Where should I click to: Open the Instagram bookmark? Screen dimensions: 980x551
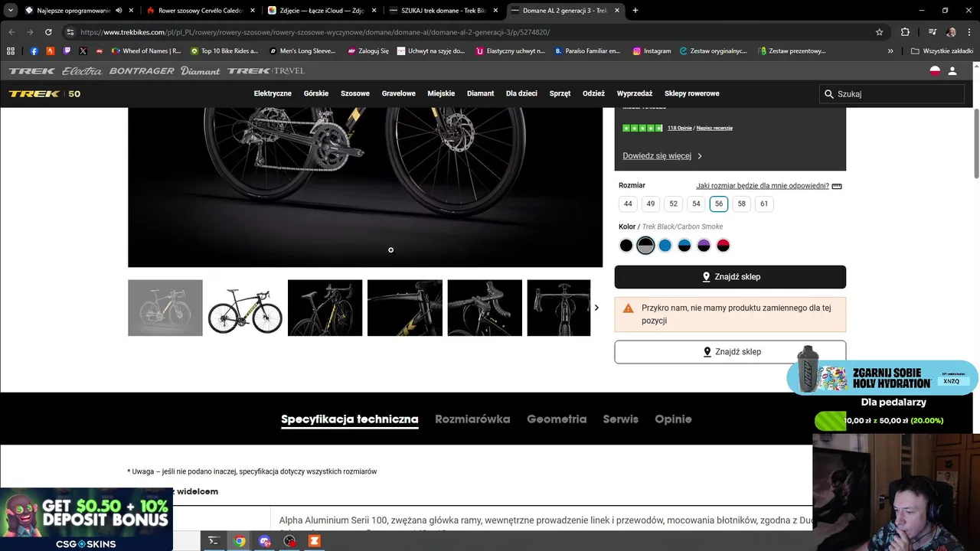click(652, 51)
